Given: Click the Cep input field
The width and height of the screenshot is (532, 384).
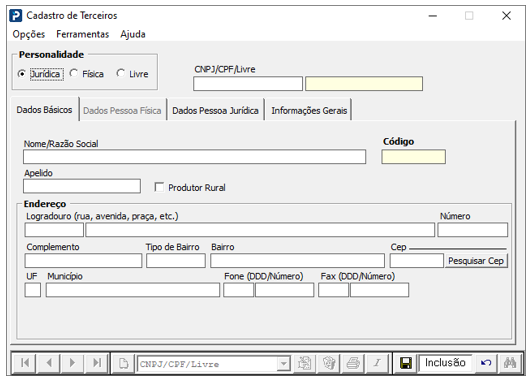Looking at the screenshot, I should click(417, 261).
